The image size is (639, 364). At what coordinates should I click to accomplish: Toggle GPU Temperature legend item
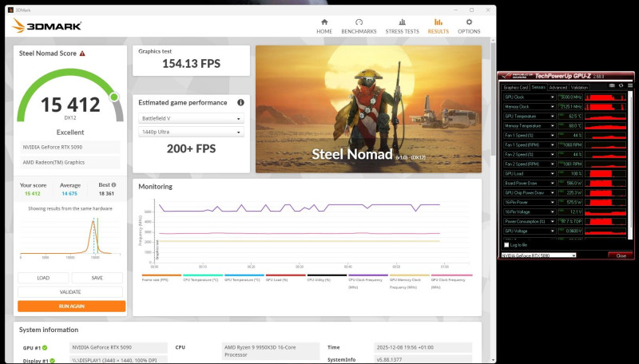[244, 278]
